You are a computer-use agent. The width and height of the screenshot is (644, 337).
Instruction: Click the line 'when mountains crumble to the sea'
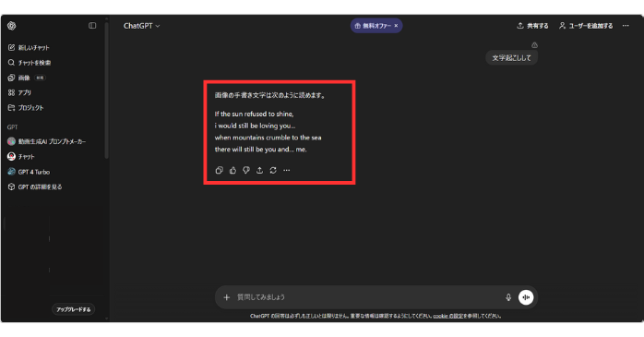click(268, 138)
